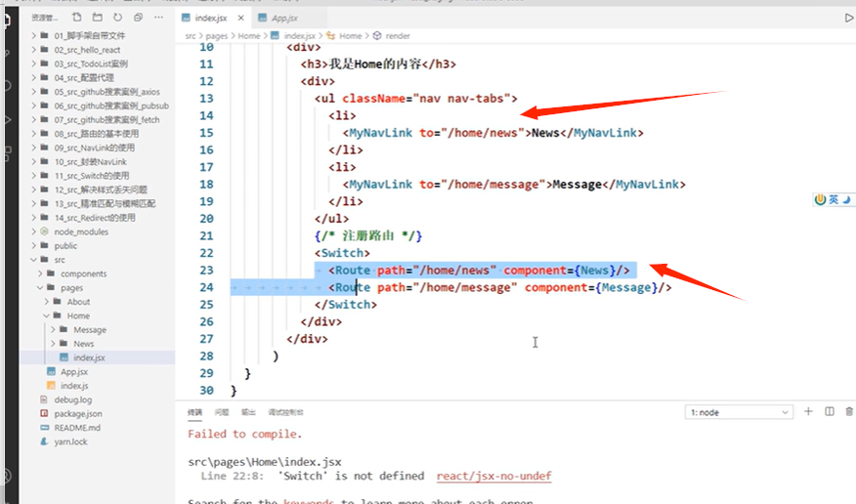
Task: Click the New Folder icon in explorer header
Action: pyautogui.click(x=97, y=18)
